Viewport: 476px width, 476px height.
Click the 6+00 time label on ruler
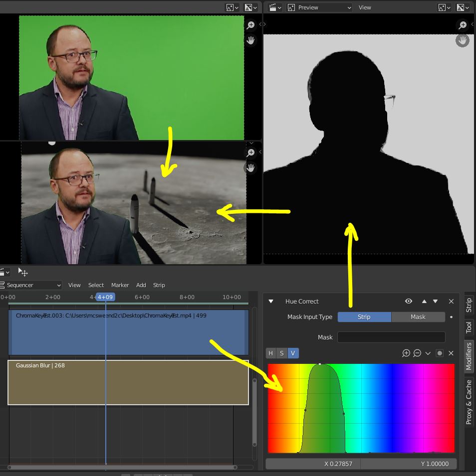pos(142,297)
